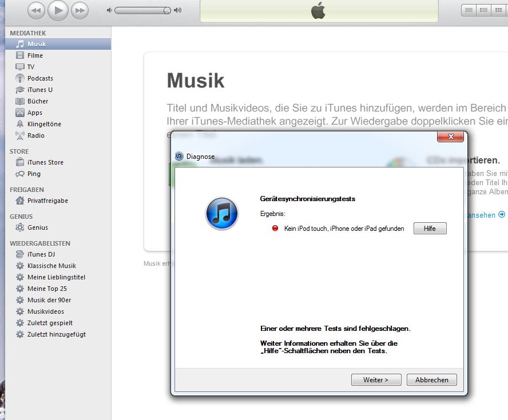Open Bücher book icon
508x420 pixels.
pos(20,101)
